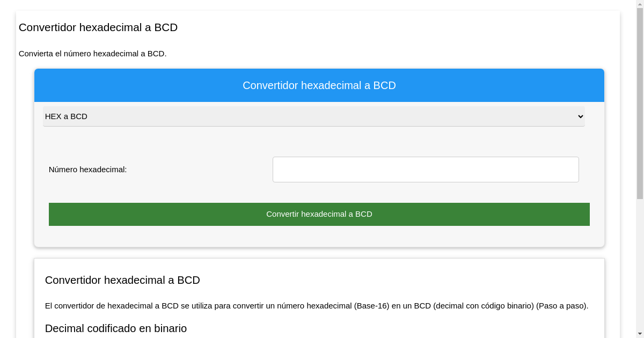Click the scroll-down arrow at bottom right
Viewport: 644px width, 338px height.
tap(640, 334)
